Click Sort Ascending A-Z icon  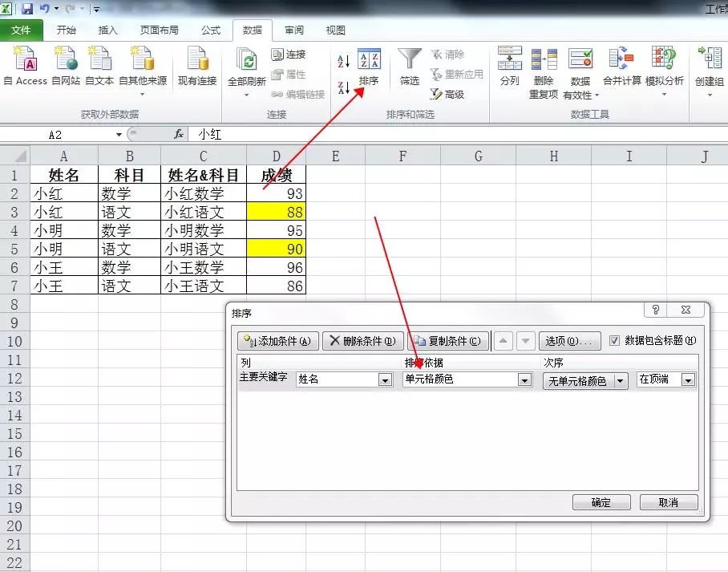point(343,62)
